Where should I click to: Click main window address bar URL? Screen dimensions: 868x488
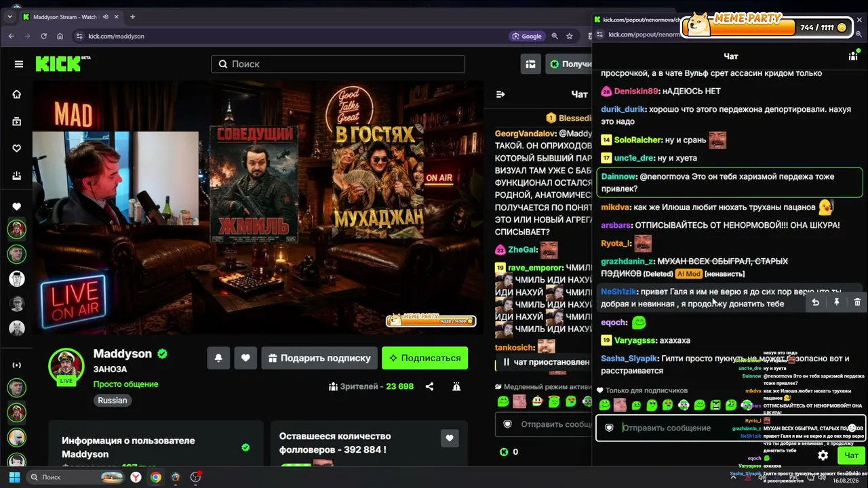tap(116, 36)
